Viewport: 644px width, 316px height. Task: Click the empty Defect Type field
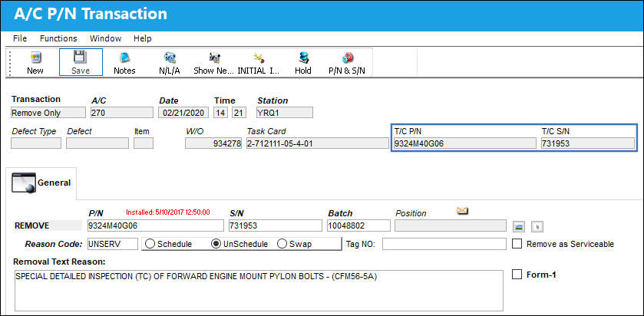click(36, 143)
